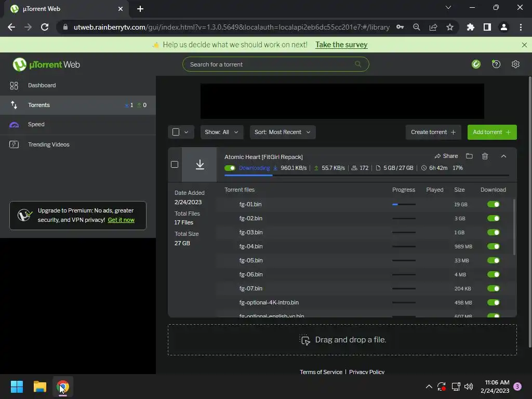Tick the Atomic Heart torrent checkbox
This screenshot has height=399, width=532.
[x=175, y=165]
